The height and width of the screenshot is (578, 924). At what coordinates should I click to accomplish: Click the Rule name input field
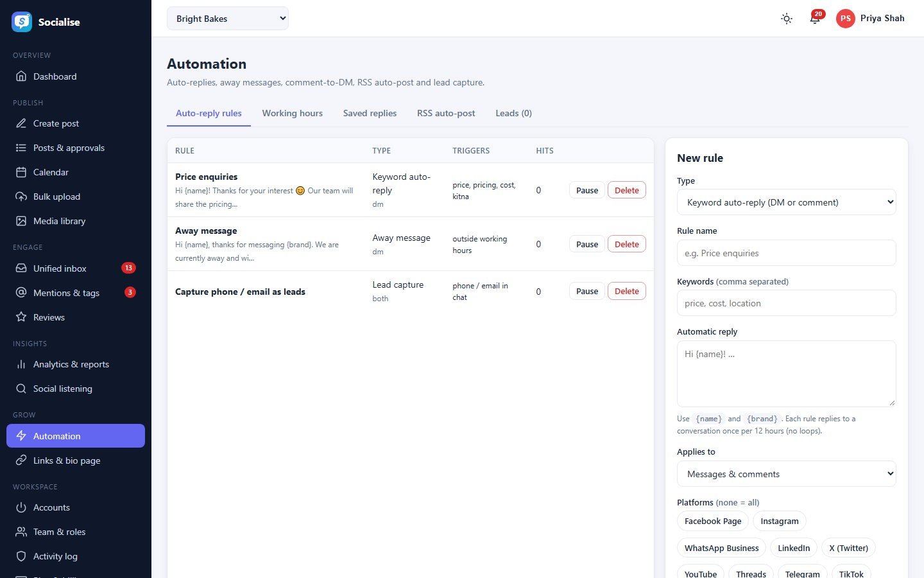coord(786,253)
